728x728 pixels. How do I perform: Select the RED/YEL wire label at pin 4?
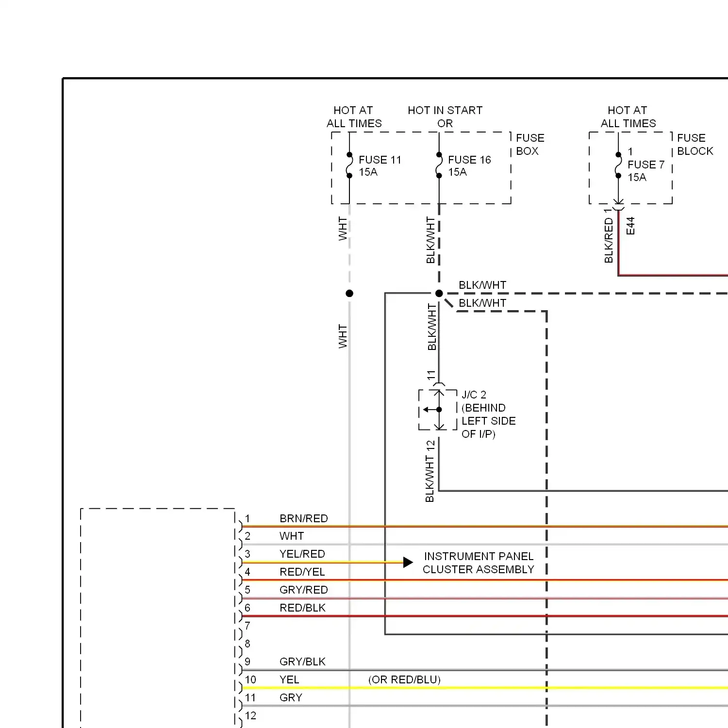coord(302,572)
